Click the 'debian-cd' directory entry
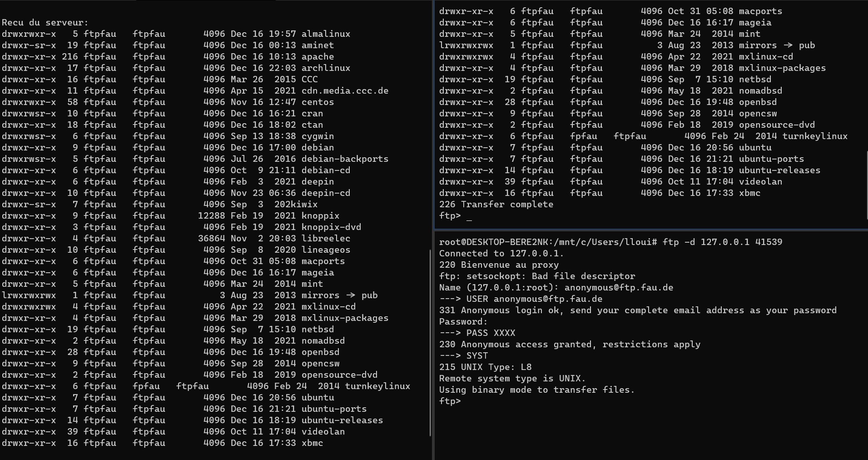Image resolution: width=868 pixels, height=460 pixels. coord(326,170)
